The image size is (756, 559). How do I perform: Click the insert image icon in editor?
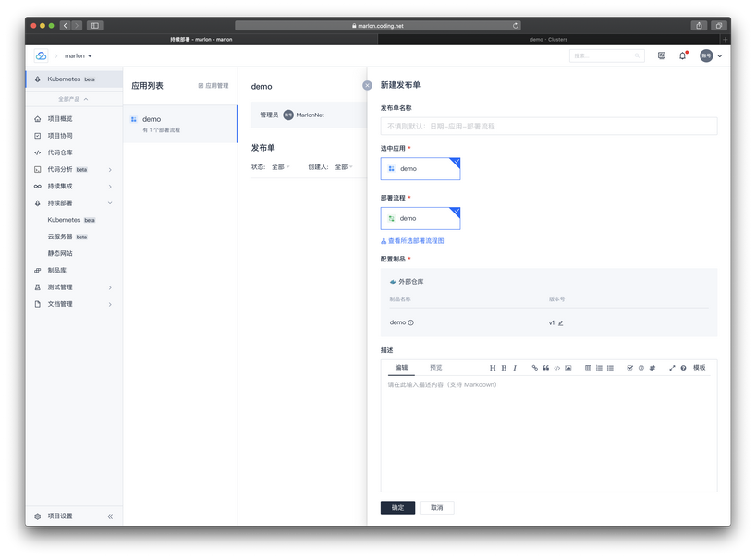(568, 368)
